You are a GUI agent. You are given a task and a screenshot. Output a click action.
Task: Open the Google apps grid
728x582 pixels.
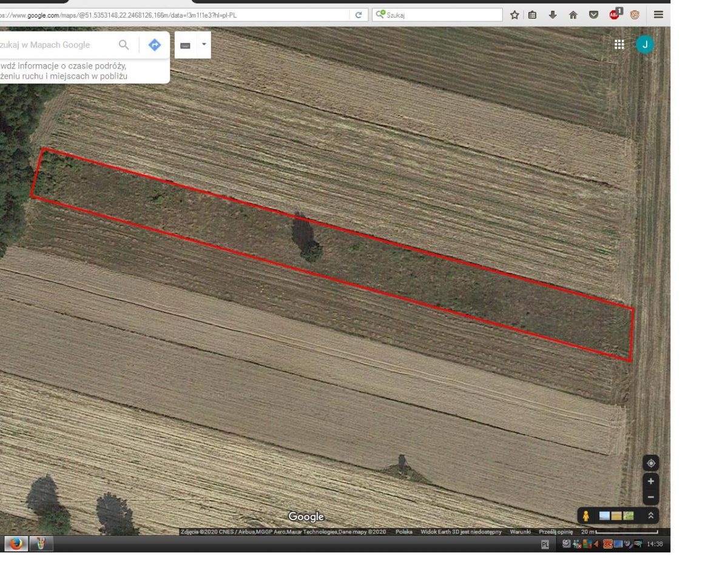tap(619, 44)
